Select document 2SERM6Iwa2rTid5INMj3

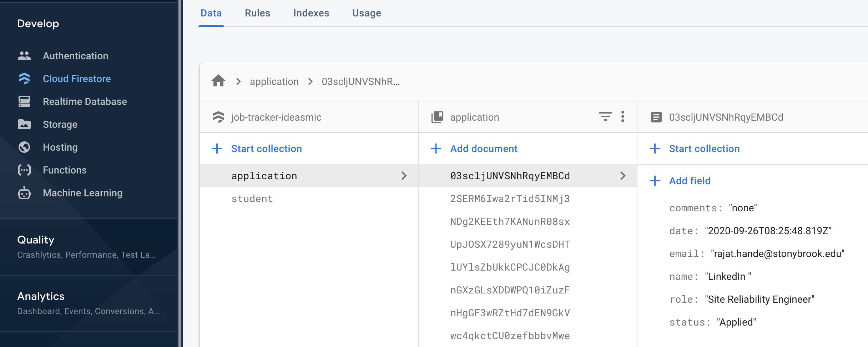pyautogui.click(x=528, y=198)
